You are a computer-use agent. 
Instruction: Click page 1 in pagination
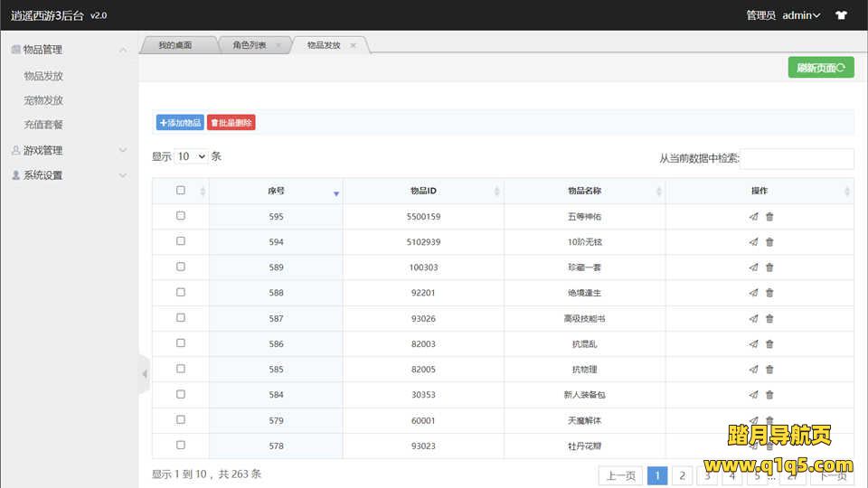657,475
